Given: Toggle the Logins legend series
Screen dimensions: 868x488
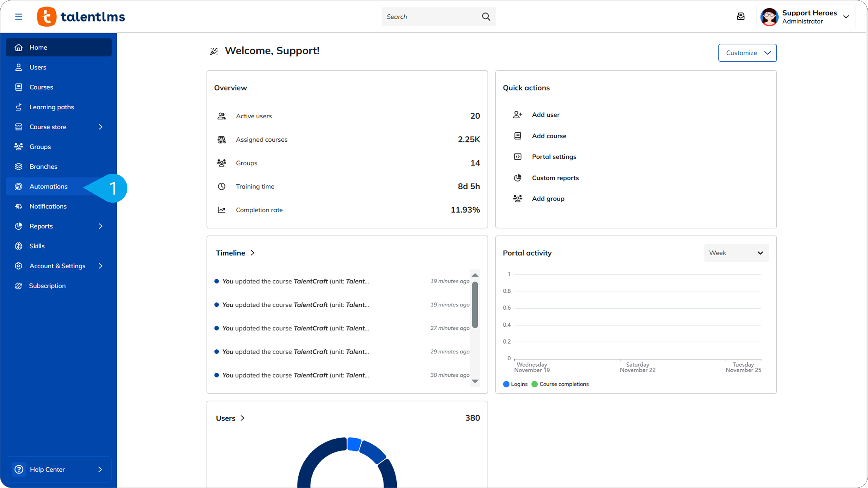Looking at the screenshot, I should 515,384.
